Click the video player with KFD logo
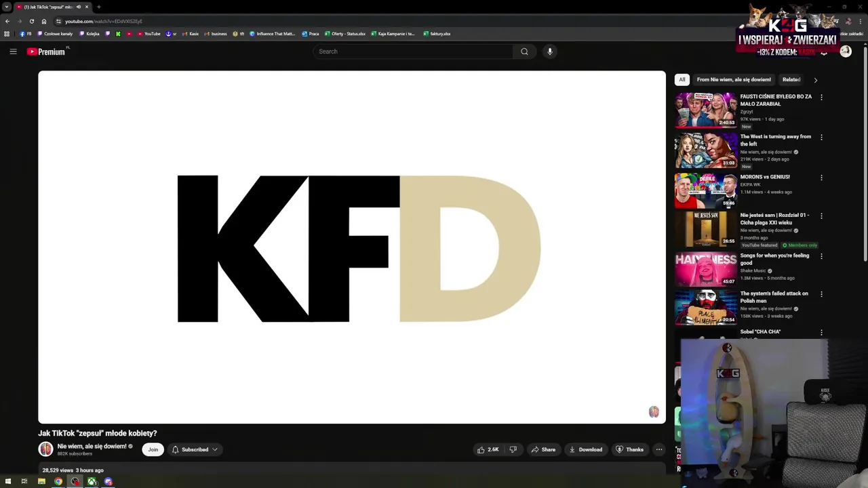The width and height of the screenshot is (868, 488). 352,247
